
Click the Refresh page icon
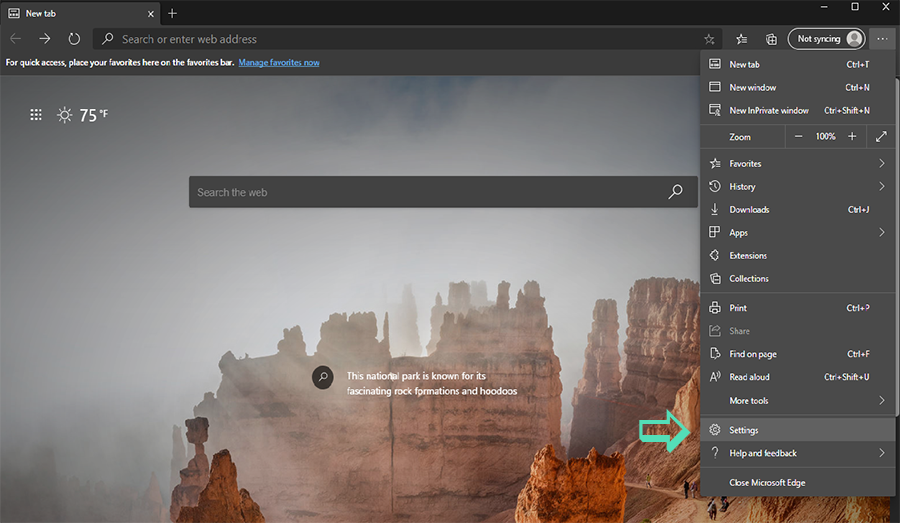(74, 39)
